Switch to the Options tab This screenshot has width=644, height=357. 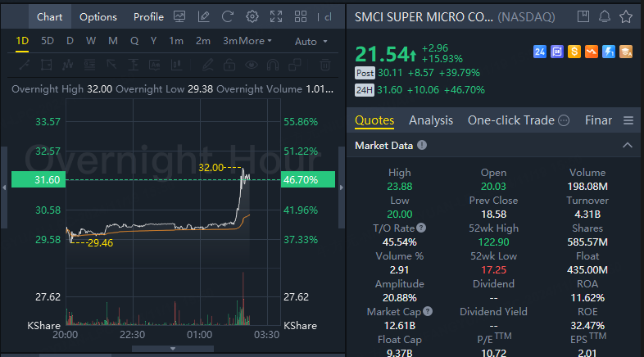click(98, 17)
